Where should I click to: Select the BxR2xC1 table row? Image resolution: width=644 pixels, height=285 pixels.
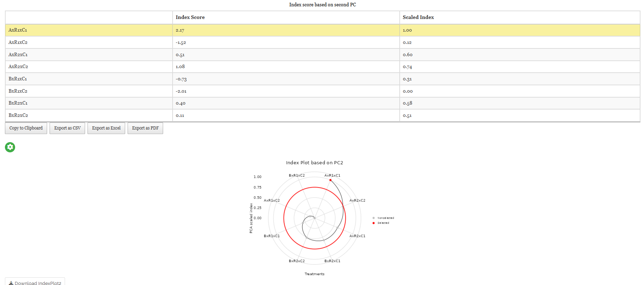[322, 103]
